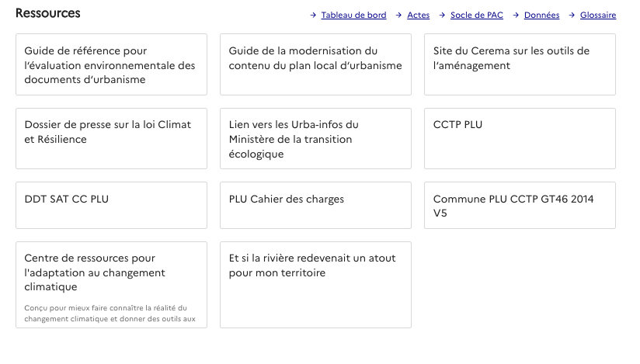Image resolution: width=640 pixels, height=364 pixels.
Task: Navigate to the Données section
Action: tap(541, 16)
